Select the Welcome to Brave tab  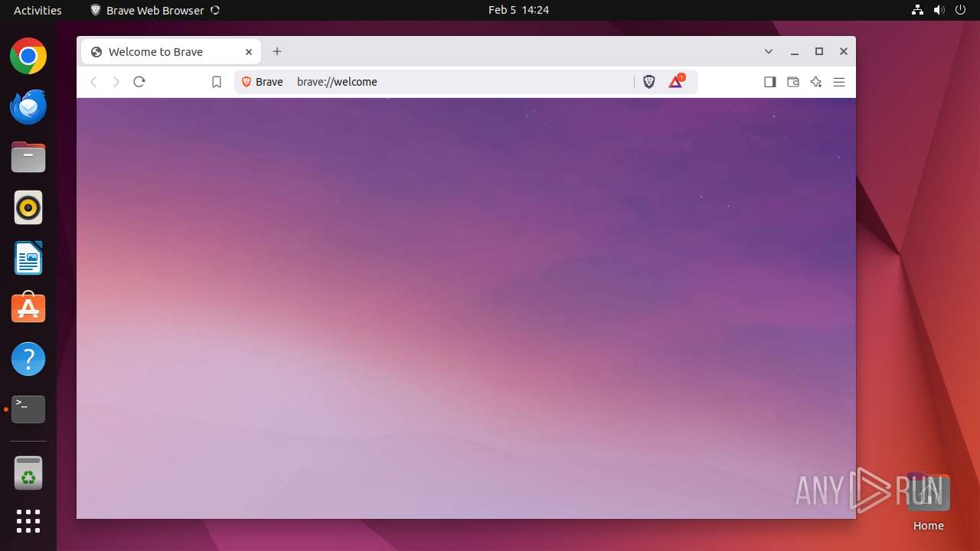point(170,52)
